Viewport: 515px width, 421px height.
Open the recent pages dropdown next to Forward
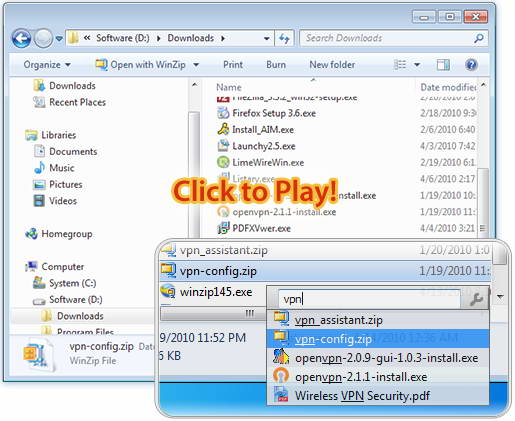[59, 39]
